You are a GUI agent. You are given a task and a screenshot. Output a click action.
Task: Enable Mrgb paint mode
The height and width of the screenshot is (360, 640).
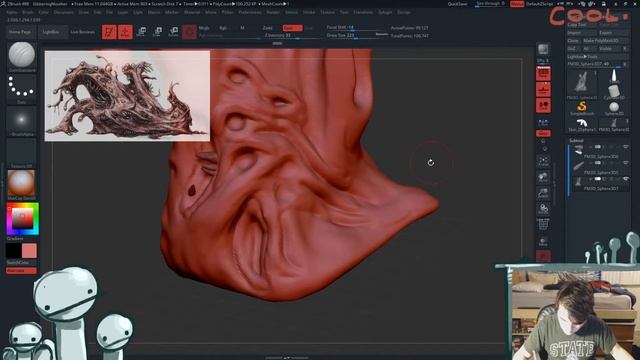(204, 28)
